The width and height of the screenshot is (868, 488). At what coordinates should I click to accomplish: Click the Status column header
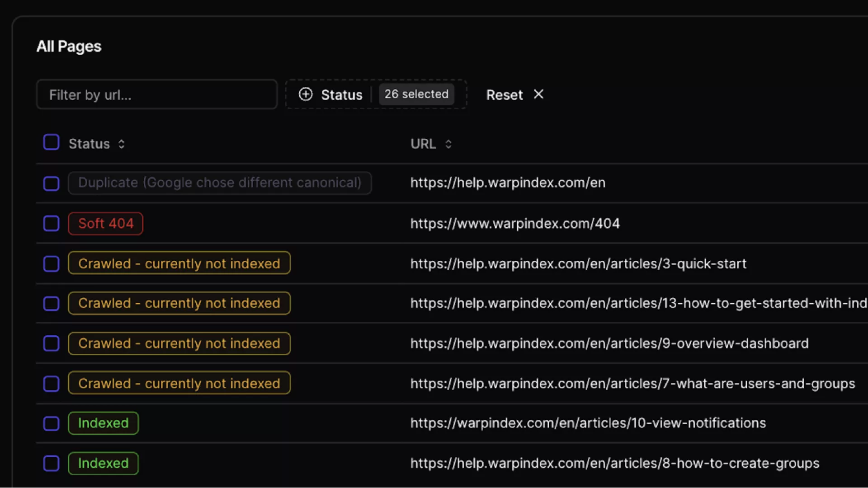pos(90,144)
